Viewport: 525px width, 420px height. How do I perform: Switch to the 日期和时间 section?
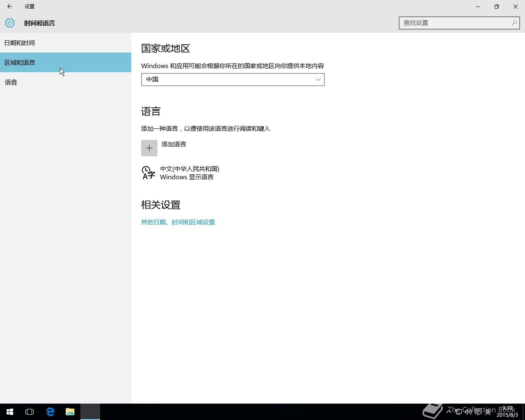[x=66, y=43]
